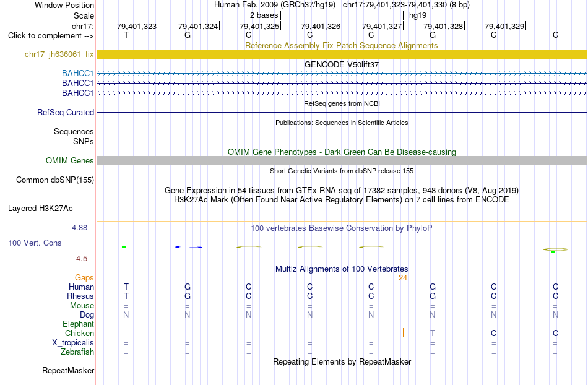Open 'Repeating Elements by RepeatMasker' title
The height and width of the screenshot is (385, 588).
click(x=342, y=361)
